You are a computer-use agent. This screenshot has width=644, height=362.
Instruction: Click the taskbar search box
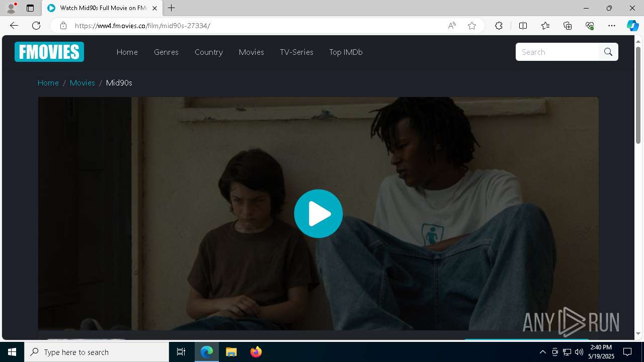point(97,352)
